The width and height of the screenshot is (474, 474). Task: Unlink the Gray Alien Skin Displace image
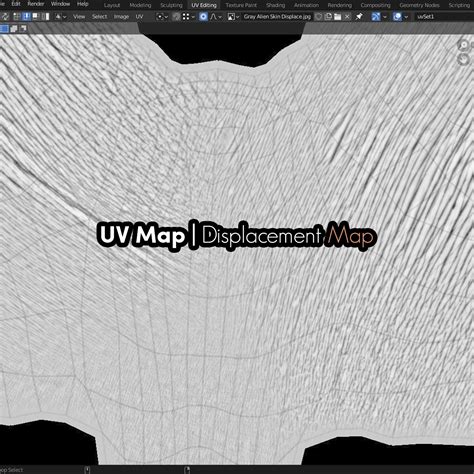pyautogui.click(x=347, y=16)
